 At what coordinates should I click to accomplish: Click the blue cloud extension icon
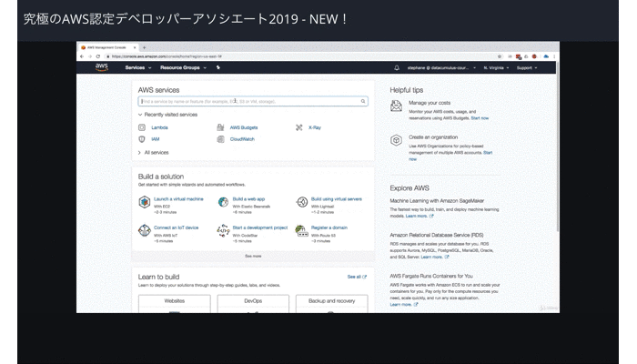click(546, 56)
